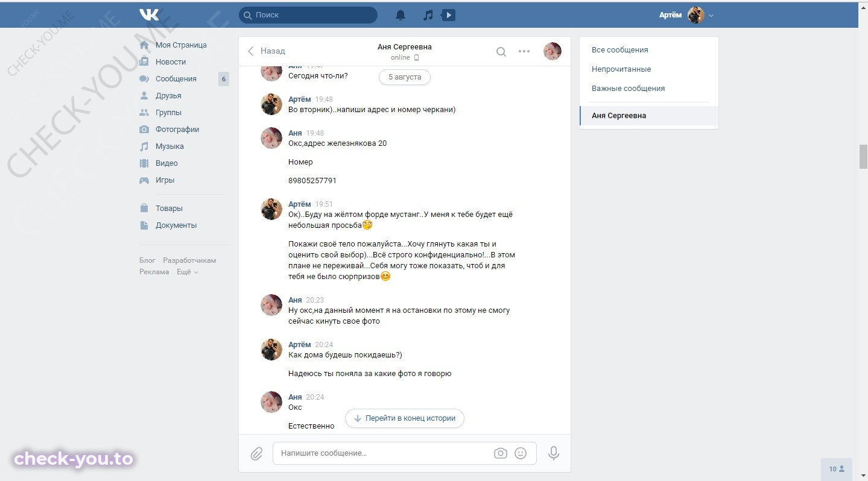
Task: Record voice message microphone icon
Action: click(x=554, y=453)
